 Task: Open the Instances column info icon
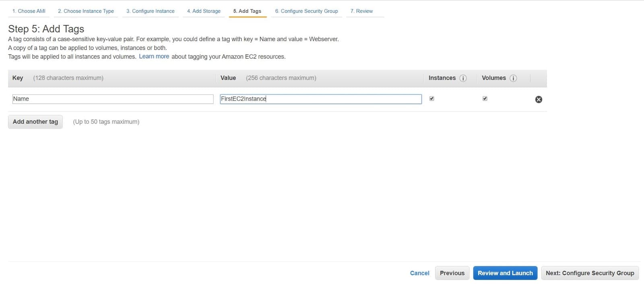point(463,78)
